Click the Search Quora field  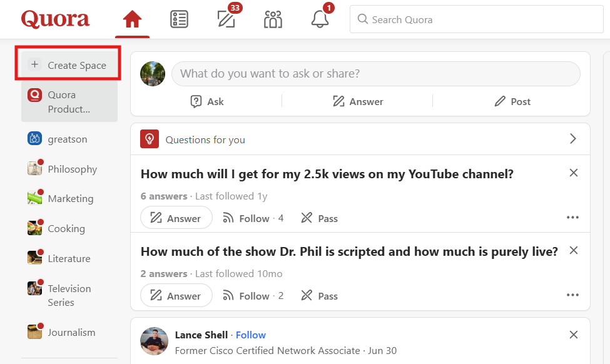point(477,19)
